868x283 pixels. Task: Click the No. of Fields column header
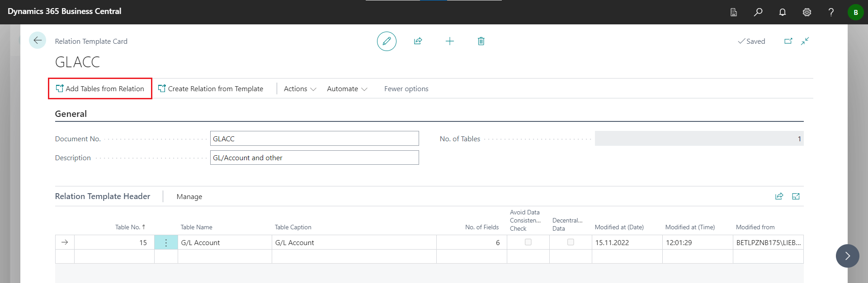click(x=482, y=227)
